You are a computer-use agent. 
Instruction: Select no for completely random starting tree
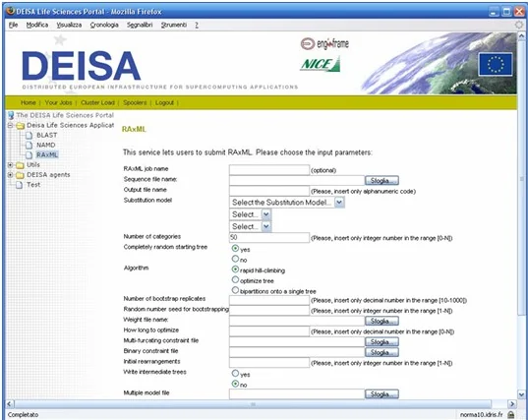pyautogui.click(x=235, y=259)
